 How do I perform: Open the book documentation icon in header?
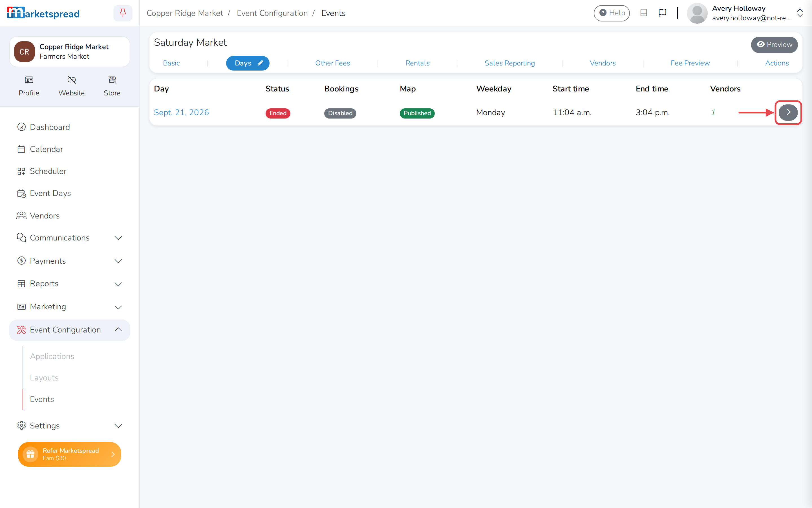[x=644, y=13]
